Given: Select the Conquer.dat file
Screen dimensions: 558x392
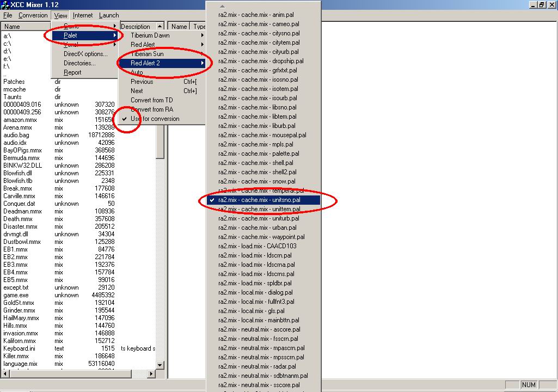Looking at the screenshot, I should point(19,204).
